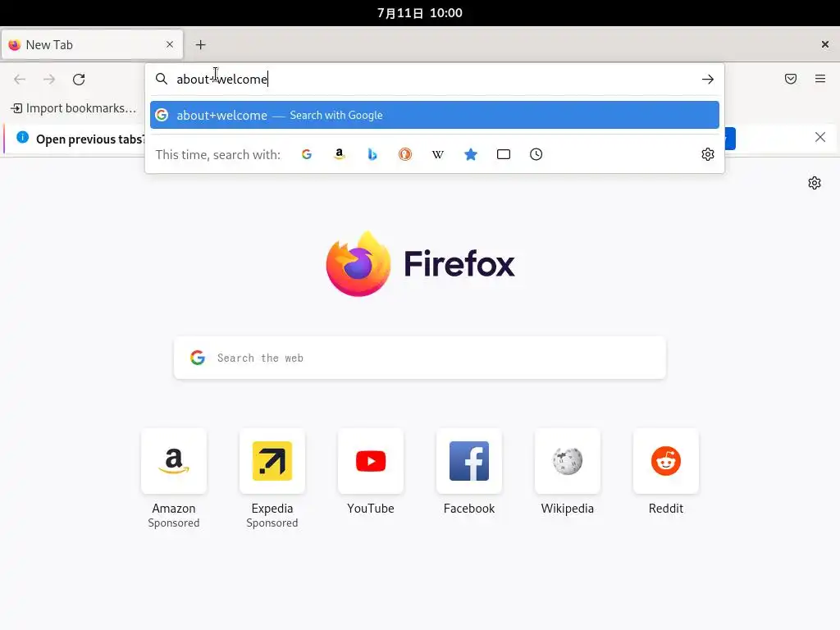This screenshot has height=630, width=840.
Task: Search bookmarks using the star icon
Action: click(471, 154)
